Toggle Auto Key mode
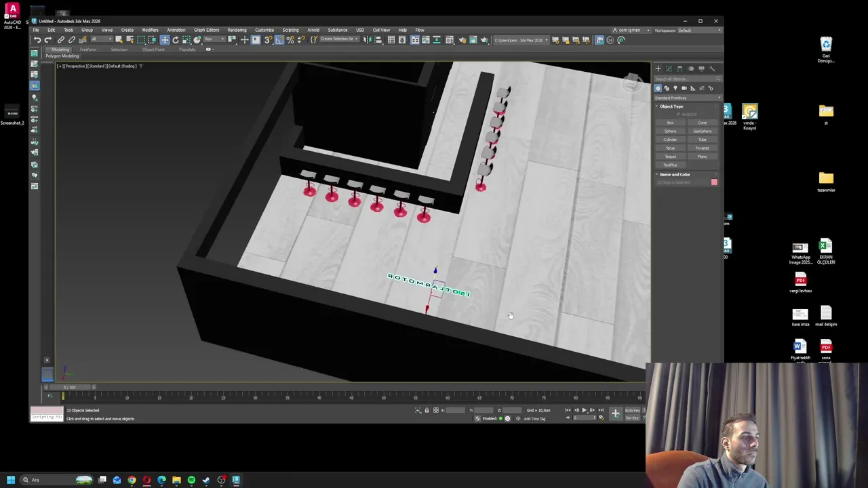Viewport: 868px width, 488px height. pyautogui.click(x=633, y=410)
